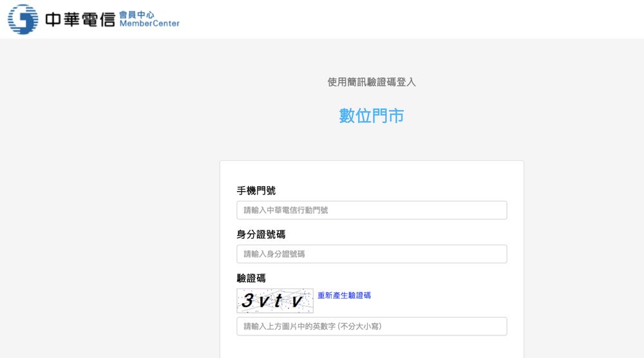Focus the mobile number input 請輸入中華電信行動門號

coord(372,210)
